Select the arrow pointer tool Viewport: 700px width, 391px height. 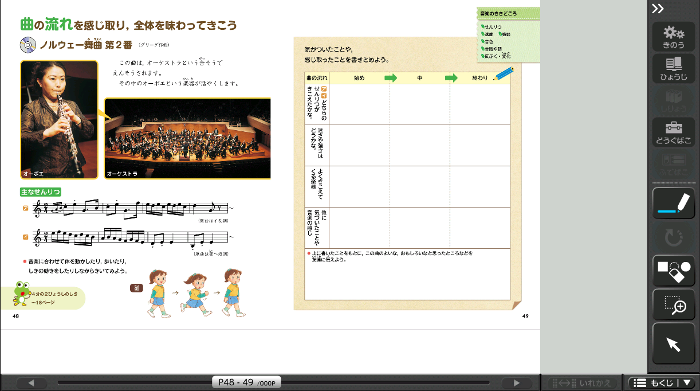[x=673, y=344]
